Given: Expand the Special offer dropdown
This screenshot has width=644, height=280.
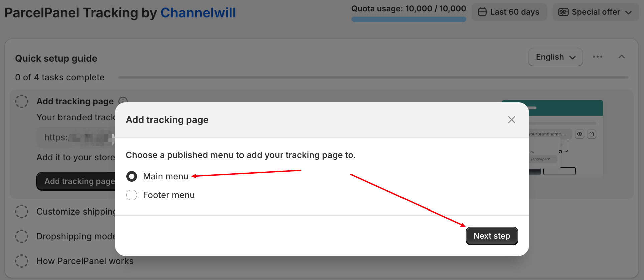Looking at the screenshot, I should (x=596, y=12).
